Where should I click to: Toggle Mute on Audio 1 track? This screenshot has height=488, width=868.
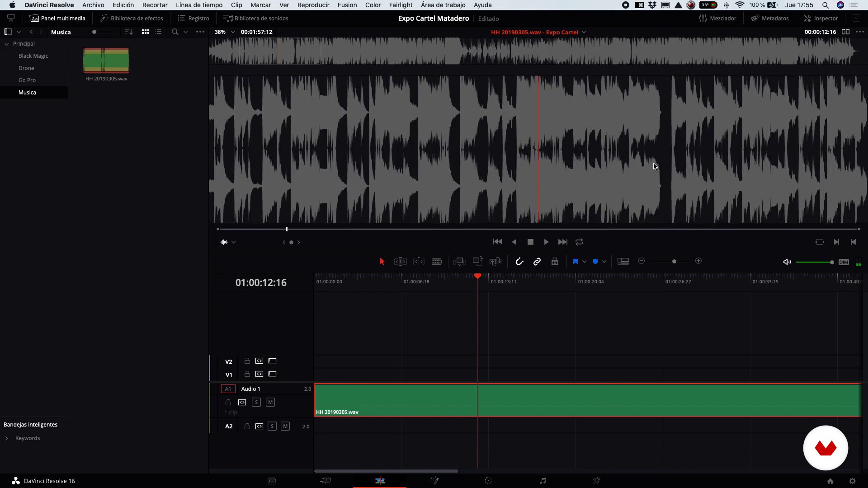point(270,403)
